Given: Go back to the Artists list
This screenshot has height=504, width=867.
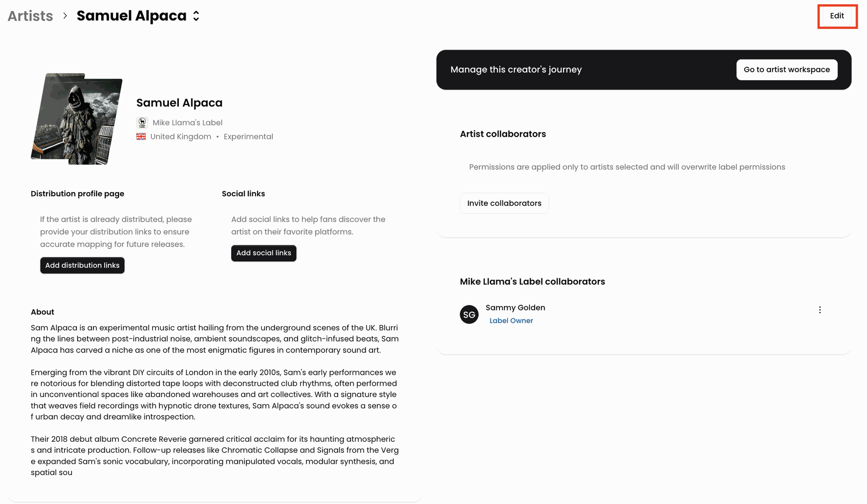Looking at the screenshot, I should [x=30, y=16].
